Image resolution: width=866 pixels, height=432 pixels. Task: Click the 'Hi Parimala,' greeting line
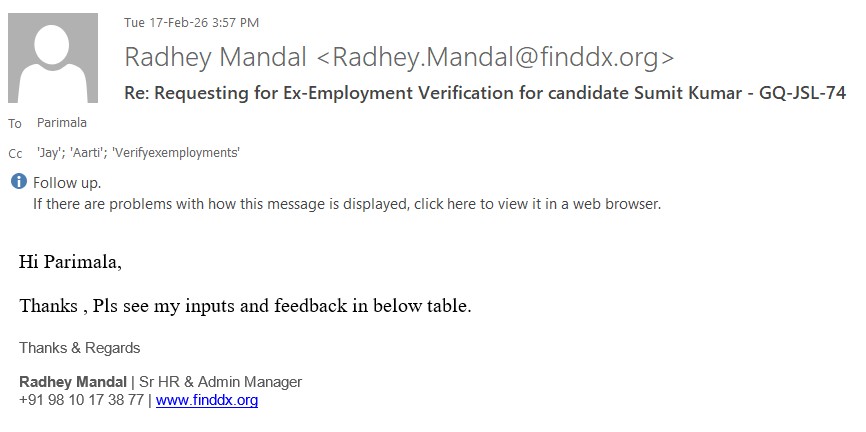point(70,263)
